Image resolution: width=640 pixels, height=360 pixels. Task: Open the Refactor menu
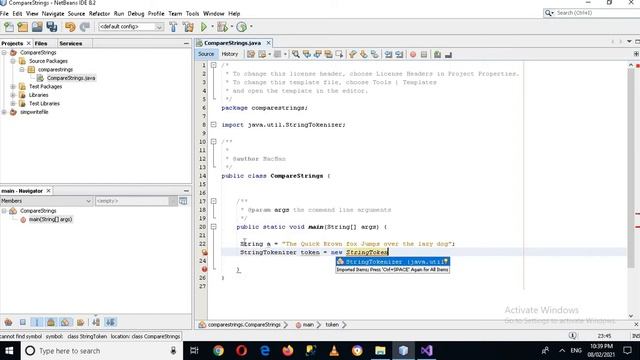tap(99, 13)
